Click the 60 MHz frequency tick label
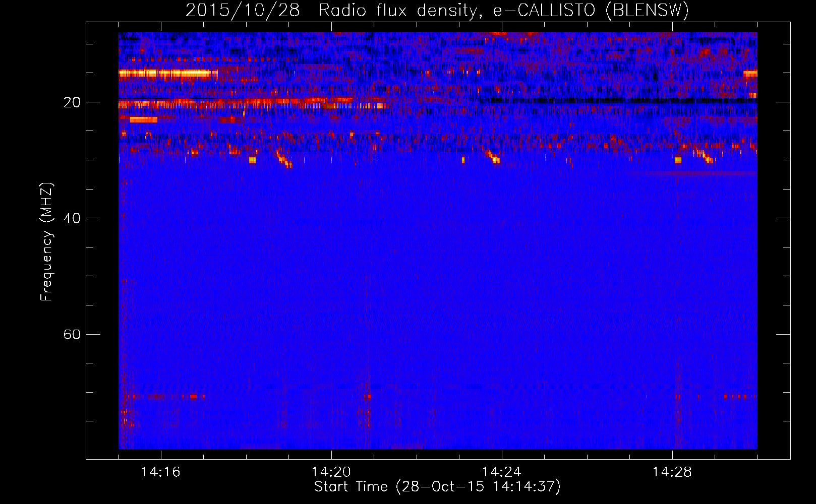Screen dimensions: 816x504 click(72, 334)
